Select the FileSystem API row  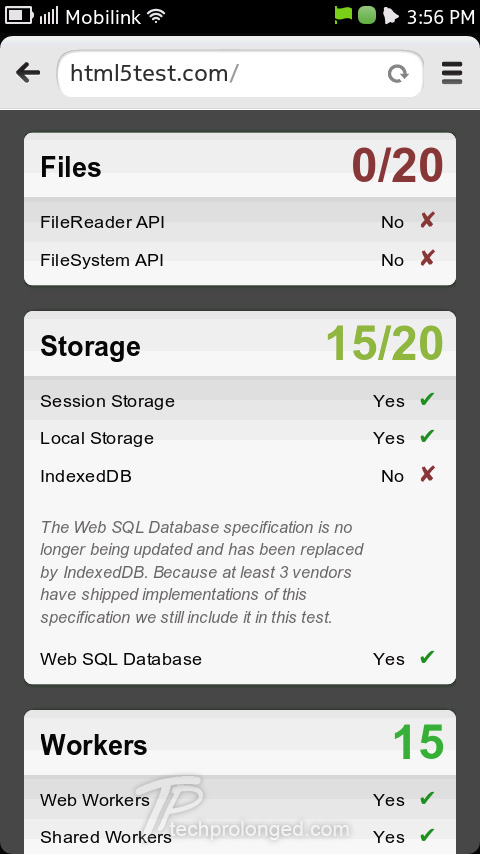point(240,260)
